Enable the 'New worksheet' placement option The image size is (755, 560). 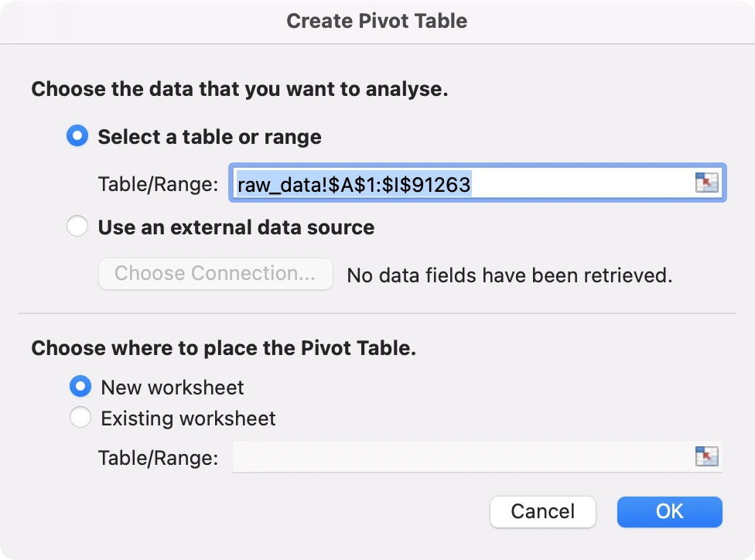click(80, 387)
